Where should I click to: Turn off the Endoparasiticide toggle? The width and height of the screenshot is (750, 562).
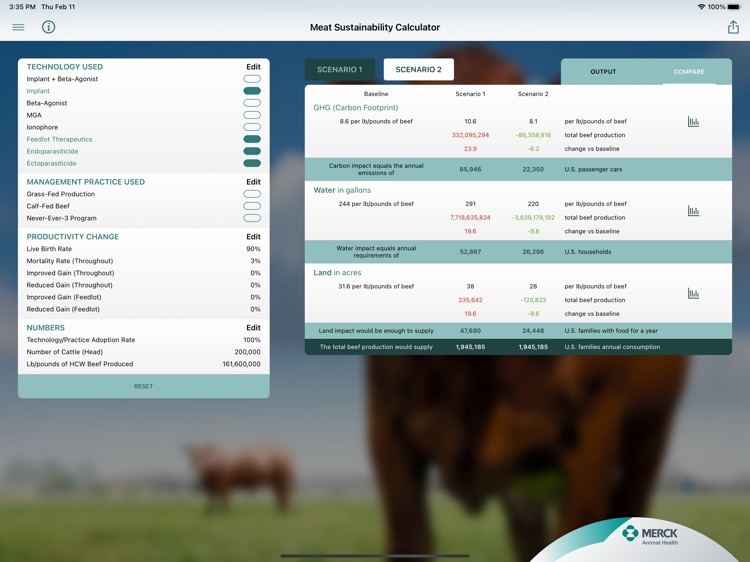coord(252,151)
